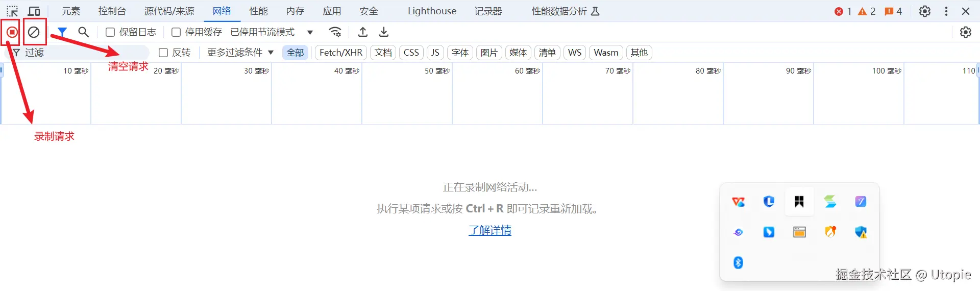Follow the 了解详情 link

point(490,230)
